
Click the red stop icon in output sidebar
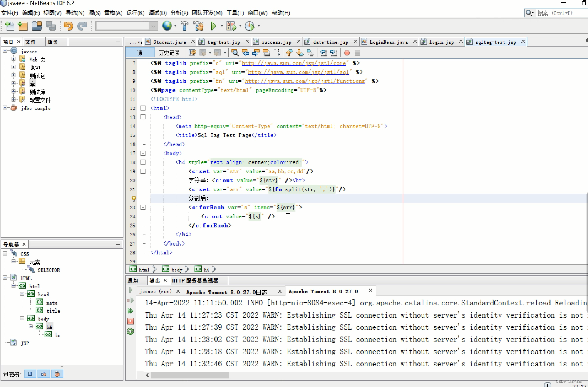coord(131,321)
